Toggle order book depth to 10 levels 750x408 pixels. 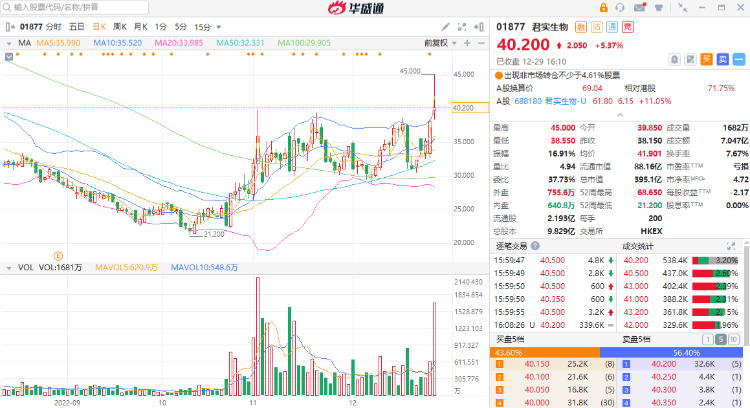click(x=733, y=340)
